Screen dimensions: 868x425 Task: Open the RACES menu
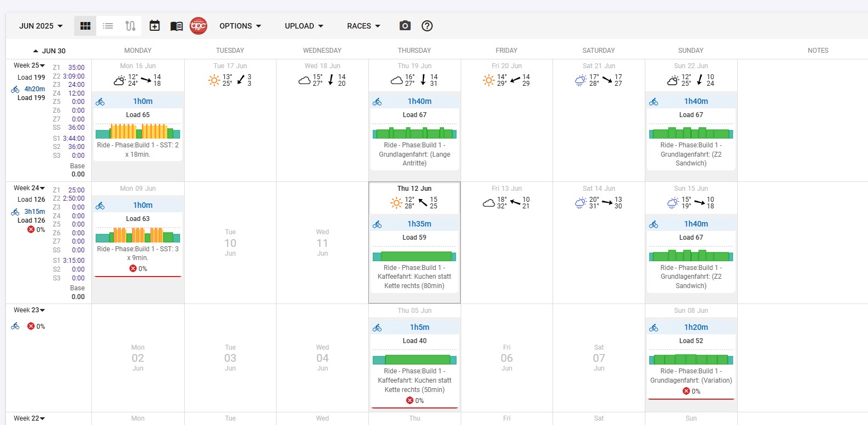coord(363,26)
